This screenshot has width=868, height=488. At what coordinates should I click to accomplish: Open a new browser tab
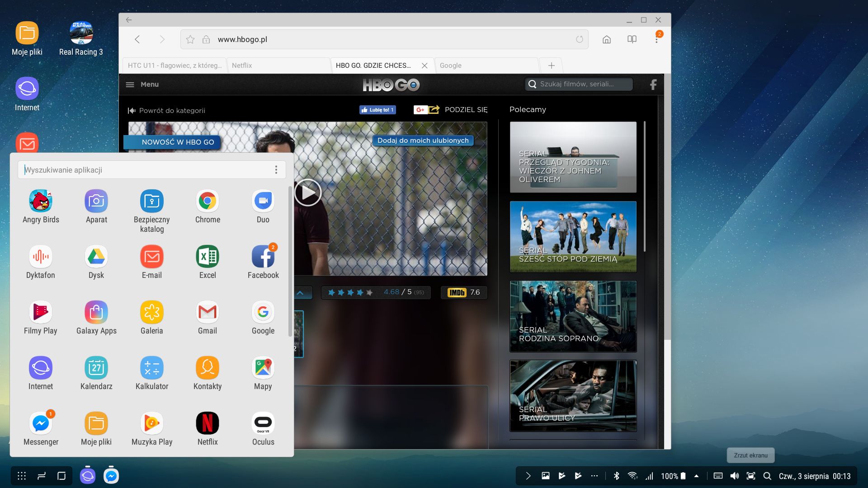[x=552, y=66]
